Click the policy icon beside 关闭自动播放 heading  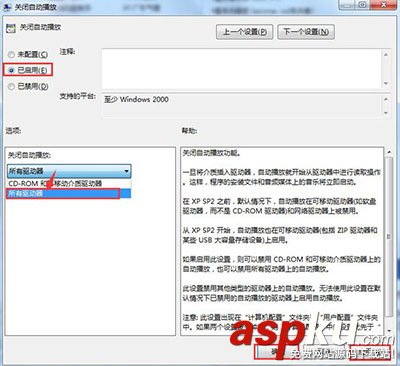pos(11,28)
